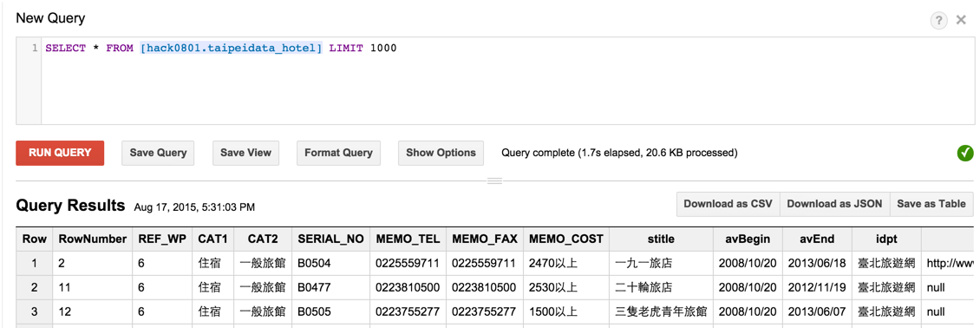Click Format Query button
The image size is (980, 328).
338,153
